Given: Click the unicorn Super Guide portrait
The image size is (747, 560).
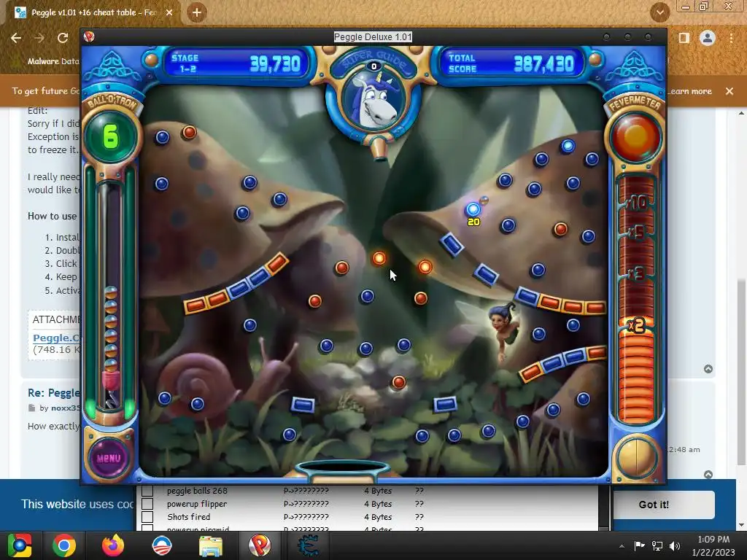Looking at the screenshot, I should [374, 101].
